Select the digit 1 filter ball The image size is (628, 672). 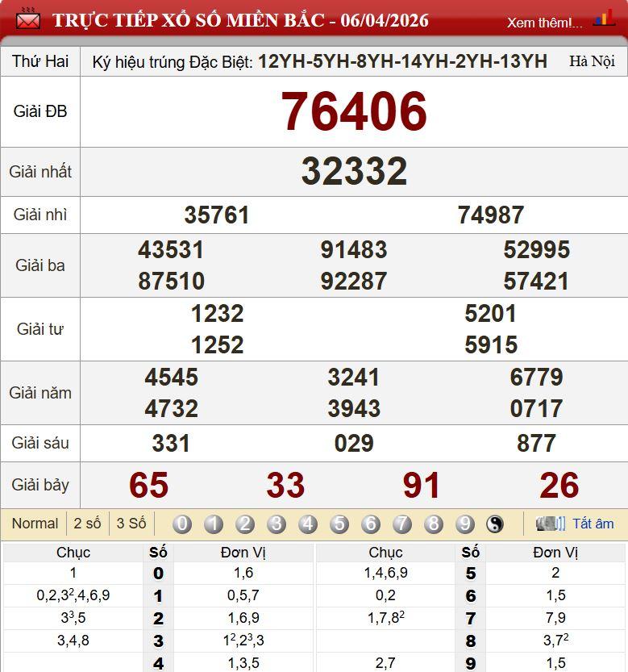[x=214, y=524]
